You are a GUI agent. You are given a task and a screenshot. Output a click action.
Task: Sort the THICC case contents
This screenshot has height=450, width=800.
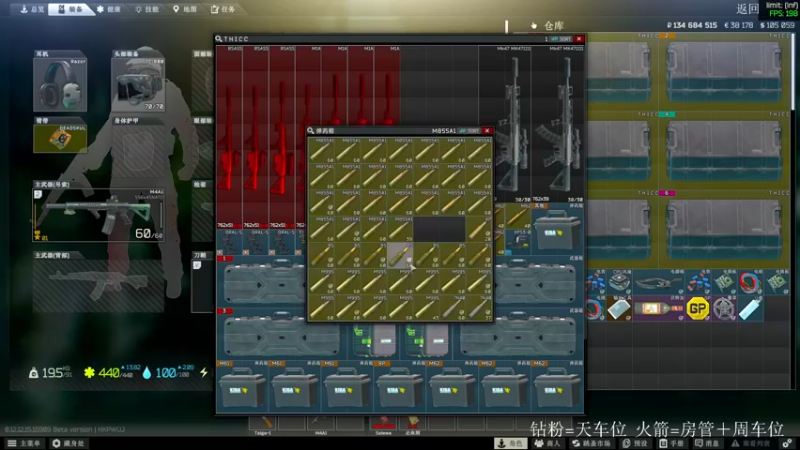[x=562, y=39]
